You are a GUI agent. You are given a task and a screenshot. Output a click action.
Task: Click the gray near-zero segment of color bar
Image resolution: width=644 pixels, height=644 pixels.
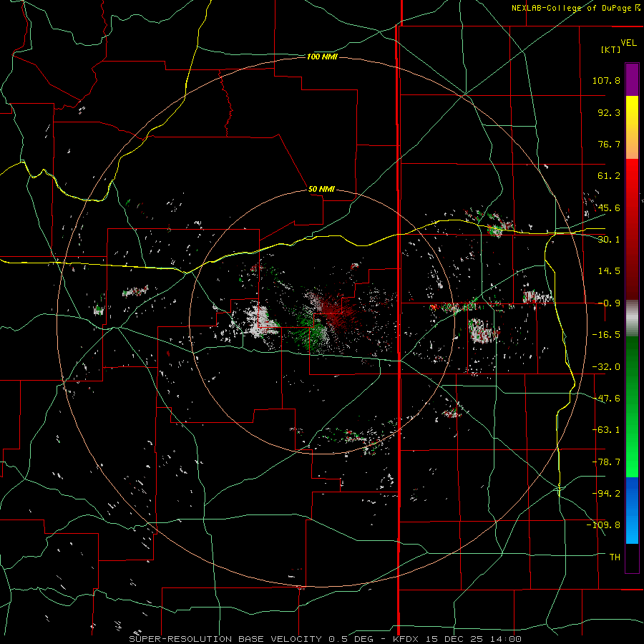(632, 318)
